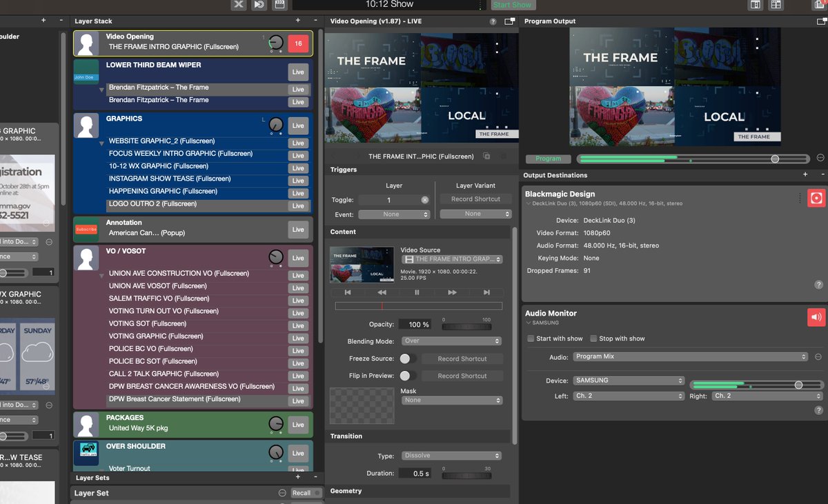828x504 pixels.
Task: Click Record Shortcut for Layer Variant
Action: coord(475,199)
